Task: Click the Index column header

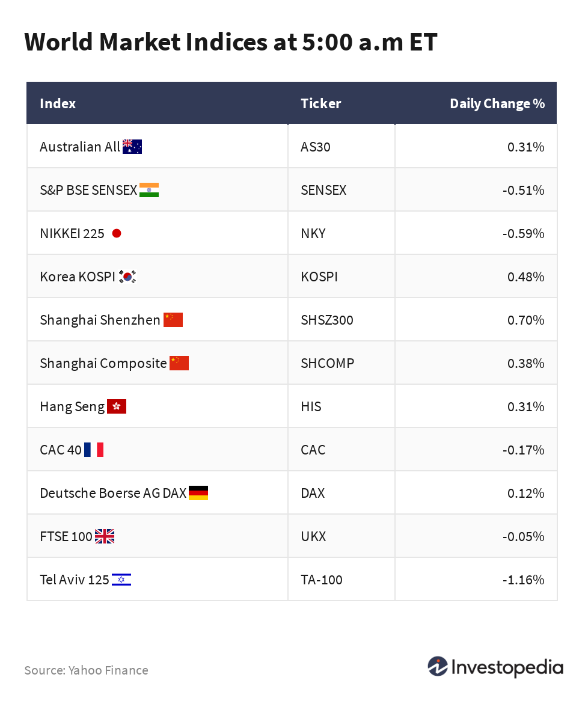Action: pos(58,103)
